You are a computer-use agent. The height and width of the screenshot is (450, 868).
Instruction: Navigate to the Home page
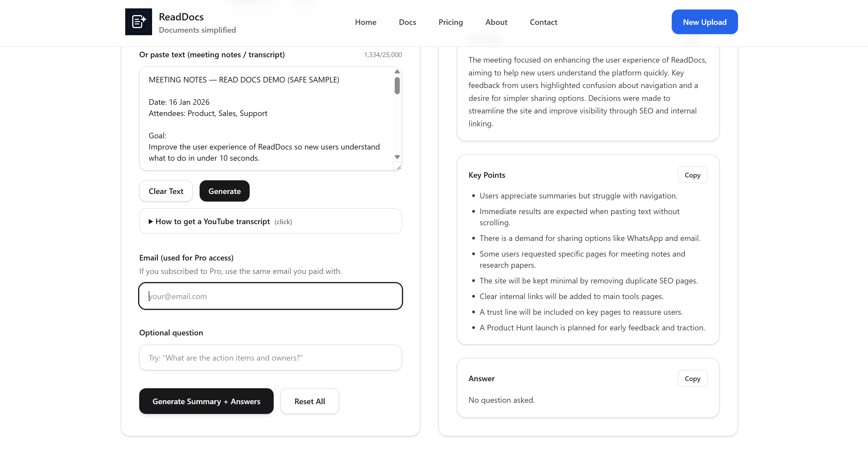point(366,22)
